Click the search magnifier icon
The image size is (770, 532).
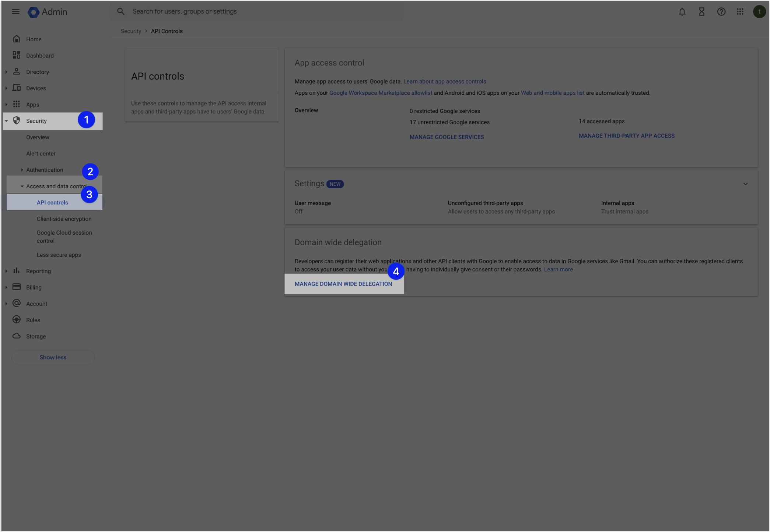[x=121, y=11]
